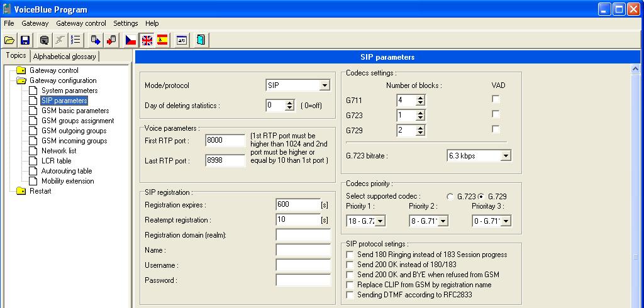Check Send 200 OK instead of 180/183
This screenshot has width=644, height=308.
click(350, 265)
